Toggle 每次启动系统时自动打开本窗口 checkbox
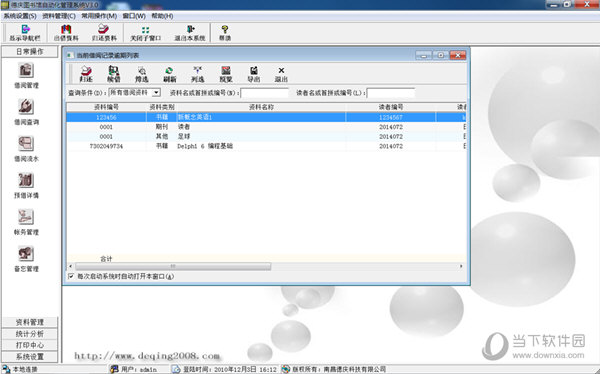This screenshot has height=374, width=600. [x=71, y=276]
